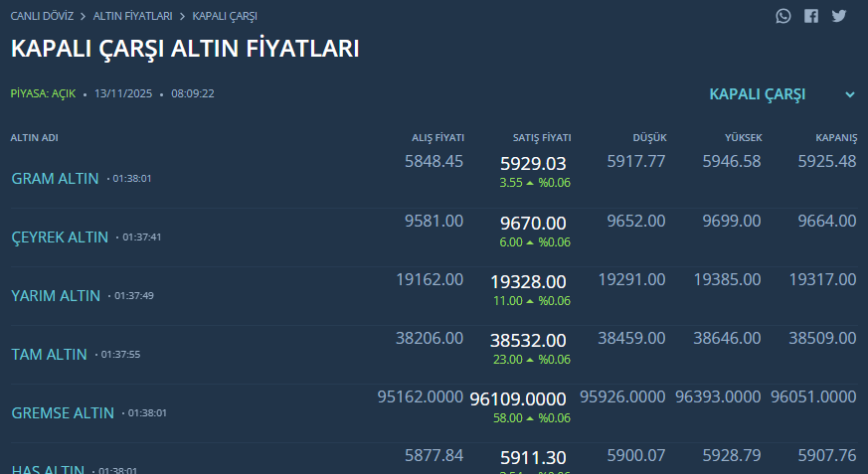Click the KAPANIŞ column header
The height and width of the screenshot is (474, 868).
(836, 137)
